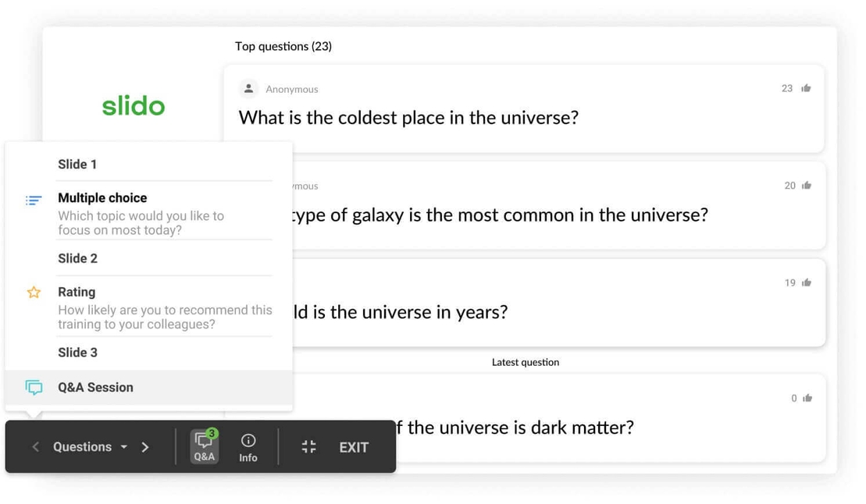This screenshot has width=866, height=504.
Task: Upvote the dark matter latest question
Action: click(x=806, y=397)
